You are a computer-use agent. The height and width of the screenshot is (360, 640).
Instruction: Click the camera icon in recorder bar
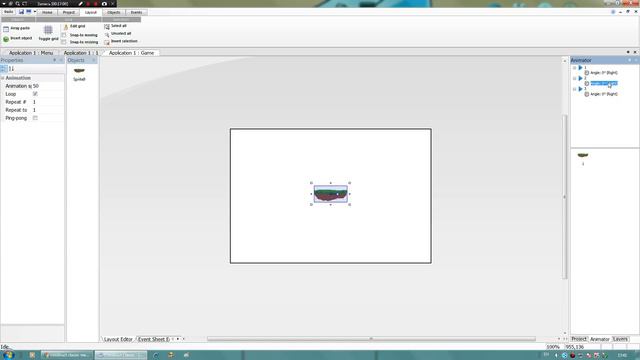pos(104,4)
